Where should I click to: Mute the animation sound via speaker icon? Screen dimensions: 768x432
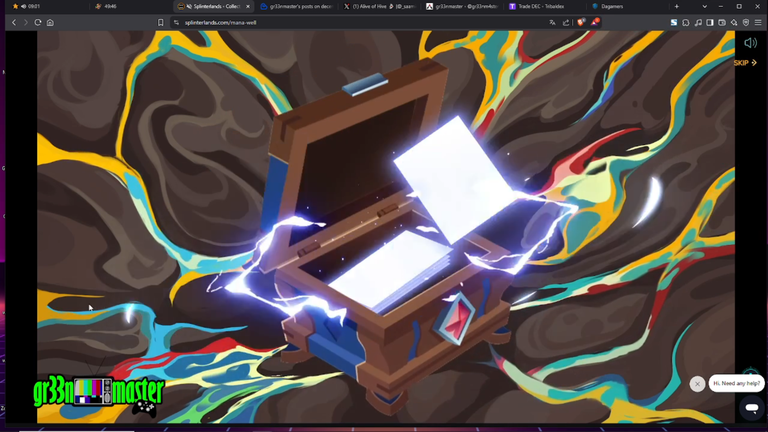[x=750, y=43]
